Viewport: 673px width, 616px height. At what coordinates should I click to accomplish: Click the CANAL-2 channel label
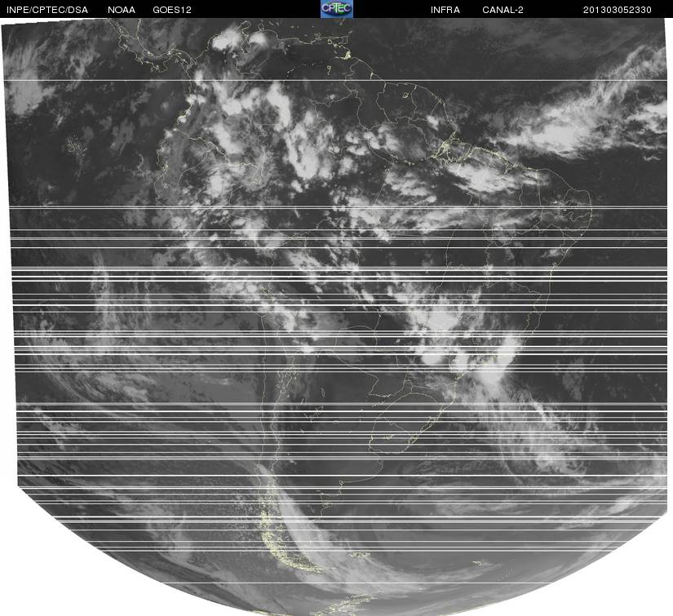click(503, 10)
